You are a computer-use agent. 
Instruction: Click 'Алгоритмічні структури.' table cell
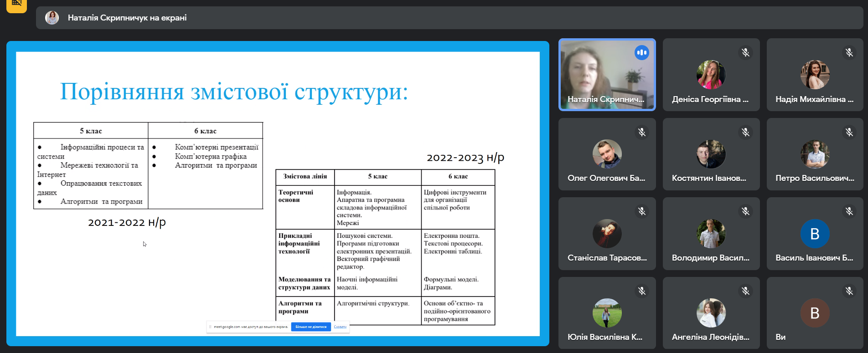click(373, 303)
